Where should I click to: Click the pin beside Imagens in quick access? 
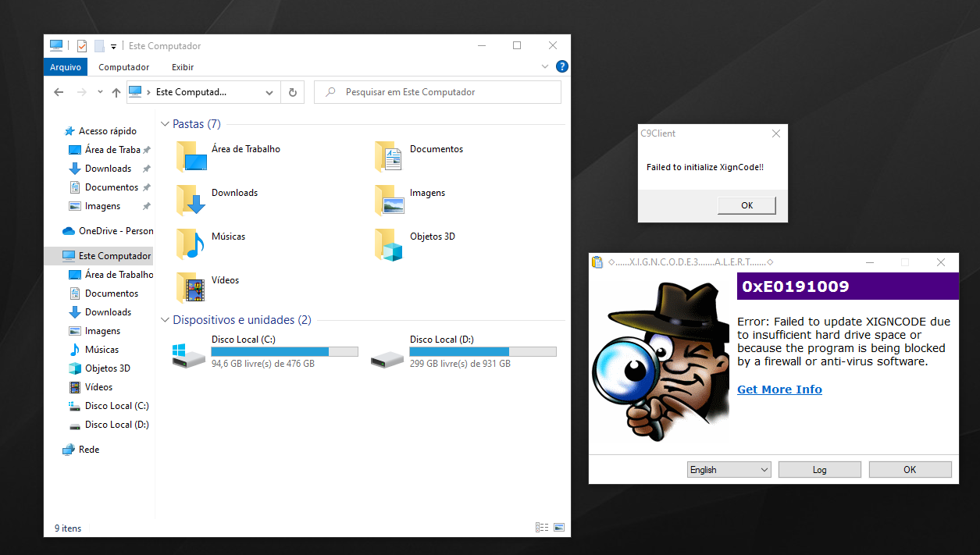point(146,206)
